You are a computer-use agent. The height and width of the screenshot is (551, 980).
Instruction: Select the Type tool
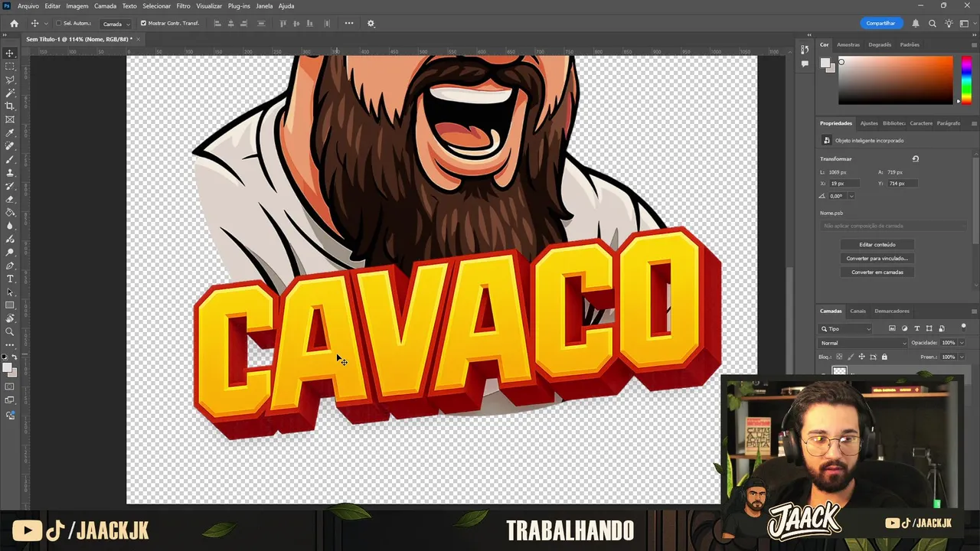point(10,279)
